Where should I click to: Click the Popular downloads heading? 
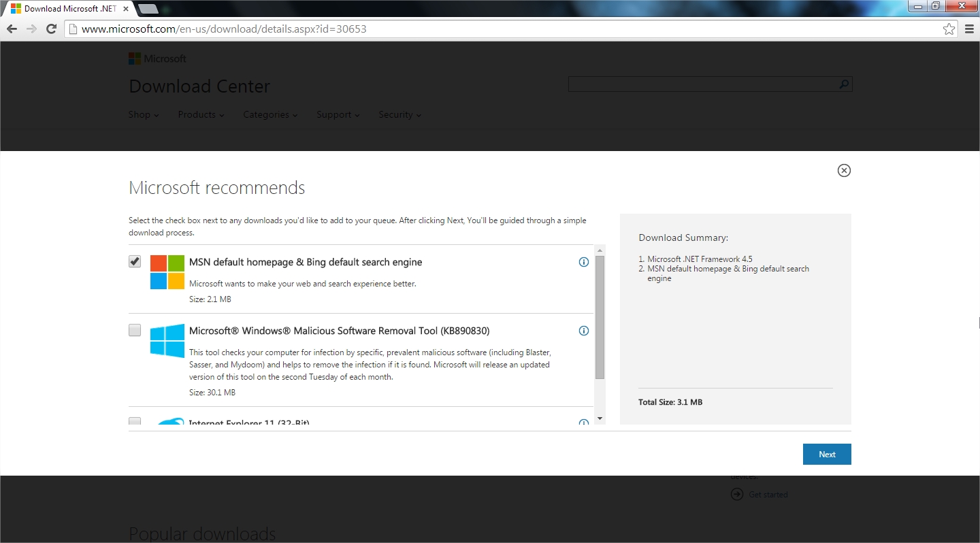pos(202,533)
